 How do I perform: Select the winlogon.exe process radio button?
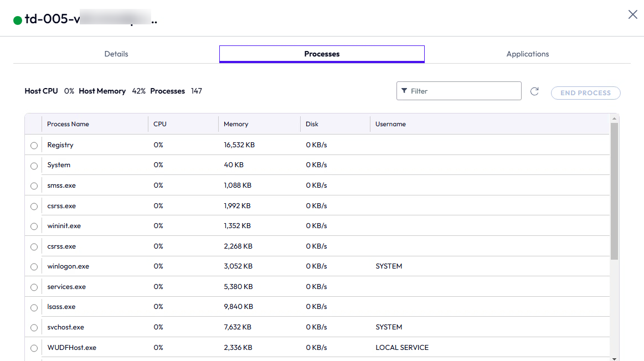(x=34, y=267)
